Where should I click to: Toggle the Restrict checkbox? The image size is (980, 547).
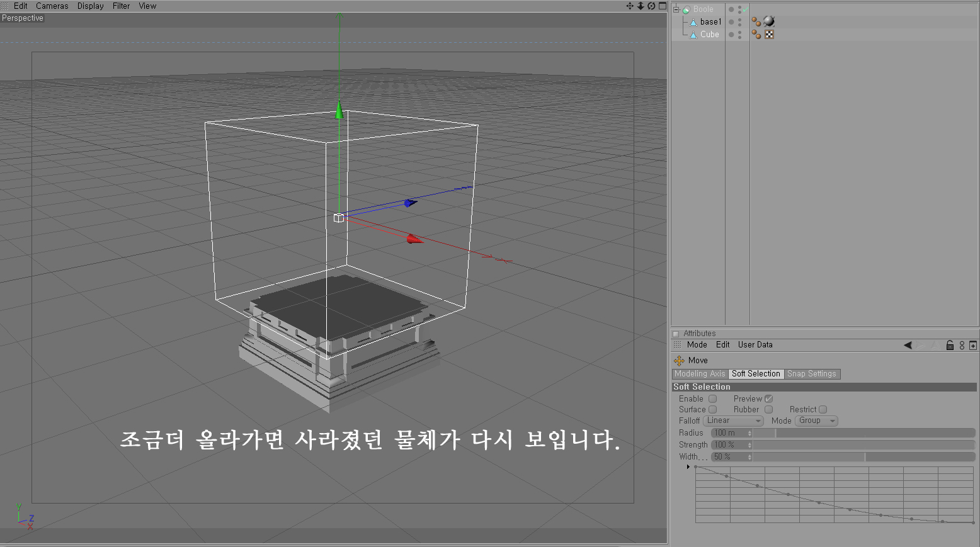tap(823, 410)
